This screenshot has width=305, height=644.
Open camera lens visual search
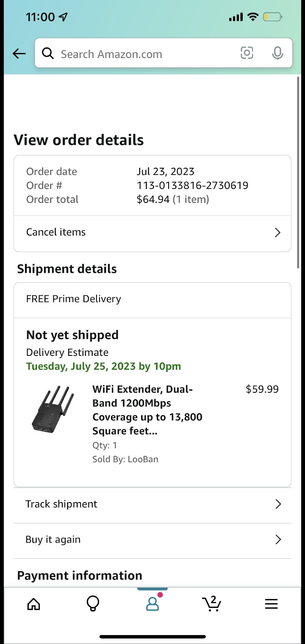tap(247, 53)
